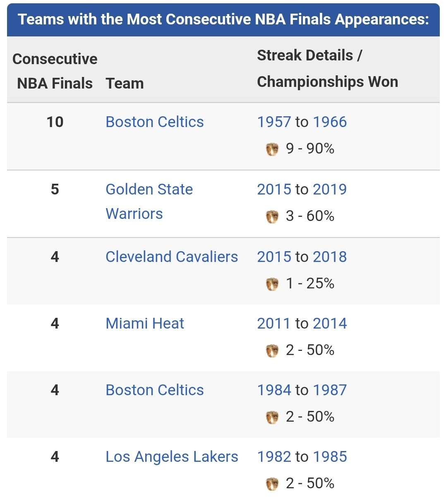
Task: Open the Boston Celtics link in the 1984 row
Action: [155, 390]
